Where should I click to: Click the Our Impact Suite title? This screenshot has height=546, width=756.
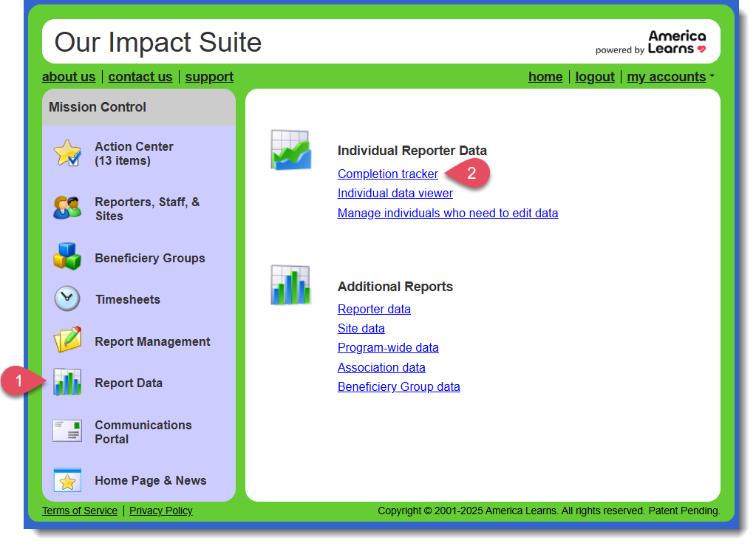click(x=157, y=42)
